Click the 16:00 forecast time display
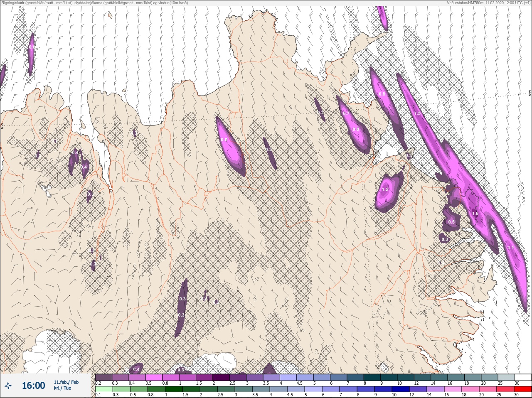The image size is (532, 398). point(33,386)
